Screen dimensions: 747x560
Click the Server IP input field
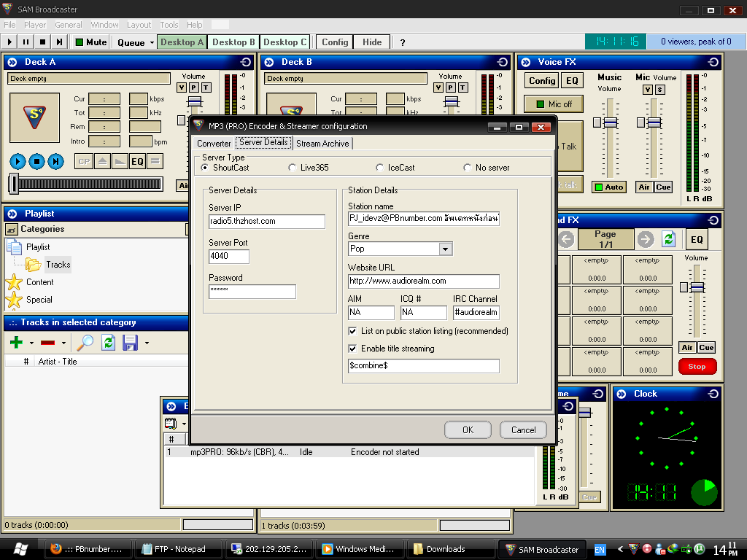266,222
